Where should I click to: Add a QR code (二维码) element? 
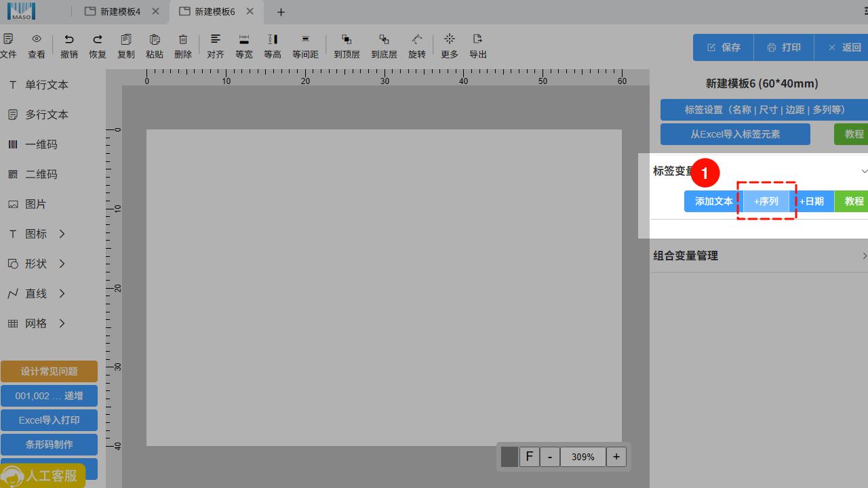[41, 174]
